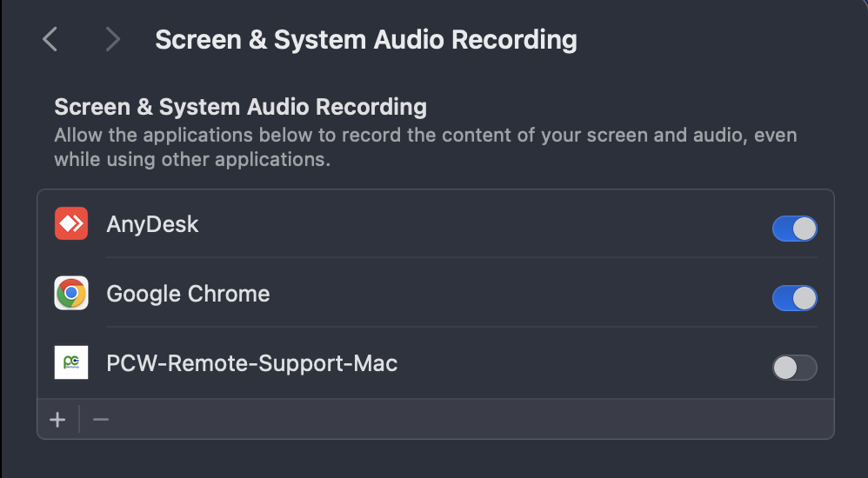The height and width of the screenshot is (478, 868).
Task: Enable the PCW-Remote-Support-Mac toggle
Action: pos(795,368)
